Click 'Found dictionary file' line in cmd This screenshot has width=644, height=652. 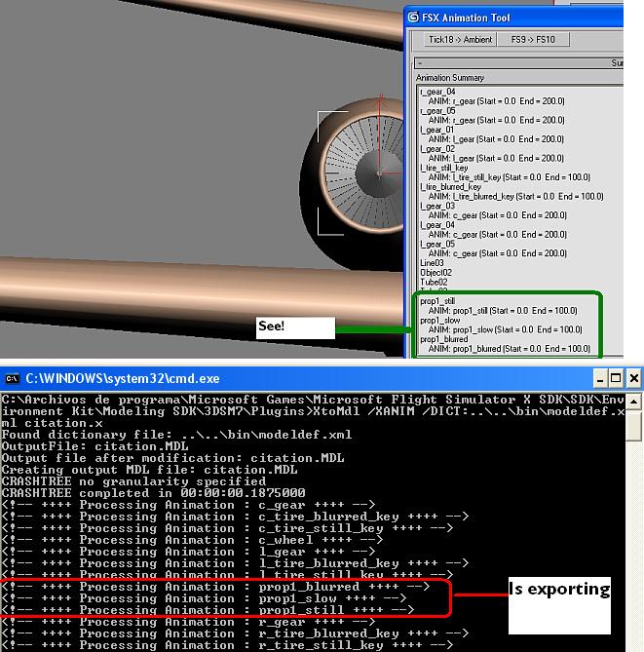(x=176, y=435)
